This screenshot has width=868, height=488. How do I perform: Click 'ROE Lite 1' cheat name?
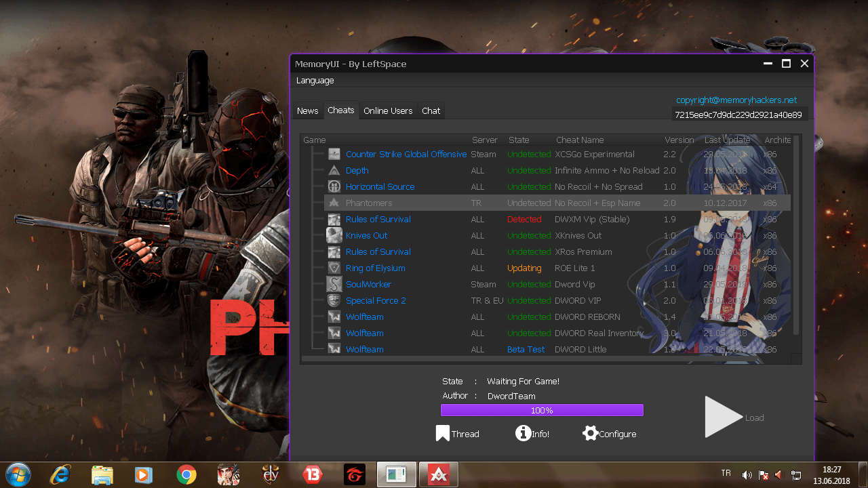575,268
